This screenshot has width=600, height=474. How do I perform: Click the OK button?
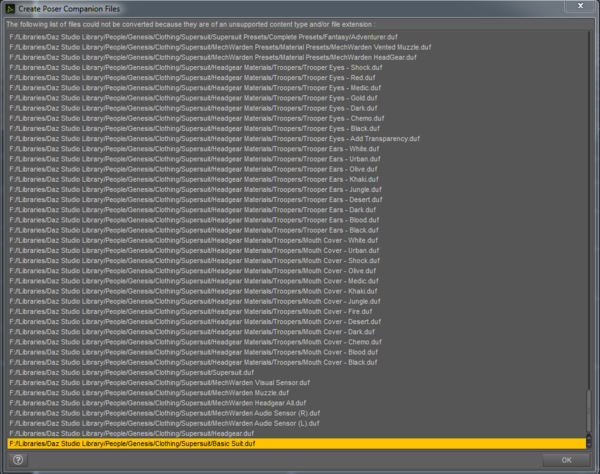point(566,460)
